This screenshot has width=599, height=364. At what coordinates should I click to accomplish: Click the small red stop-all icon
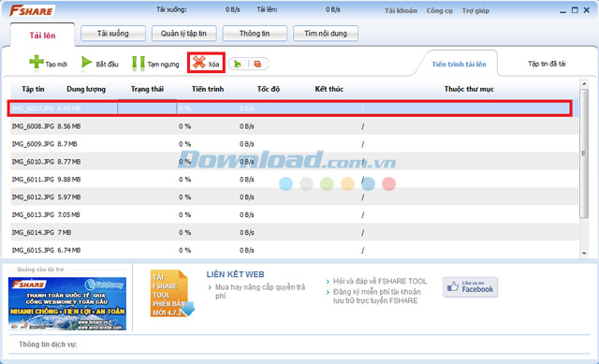258,65
